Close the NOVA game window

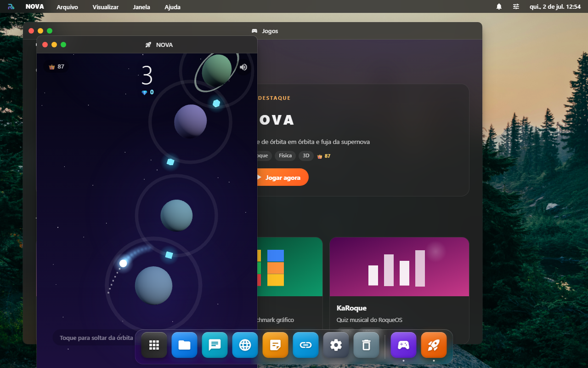point(45,45)
